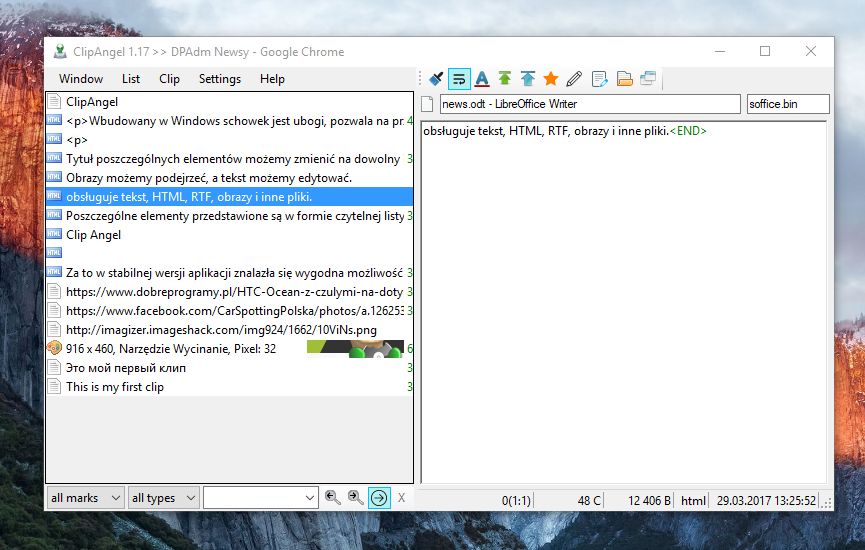
Task: Select clip 'Obrazy możemy podejrzeć'
Action: tap(229, 178)
